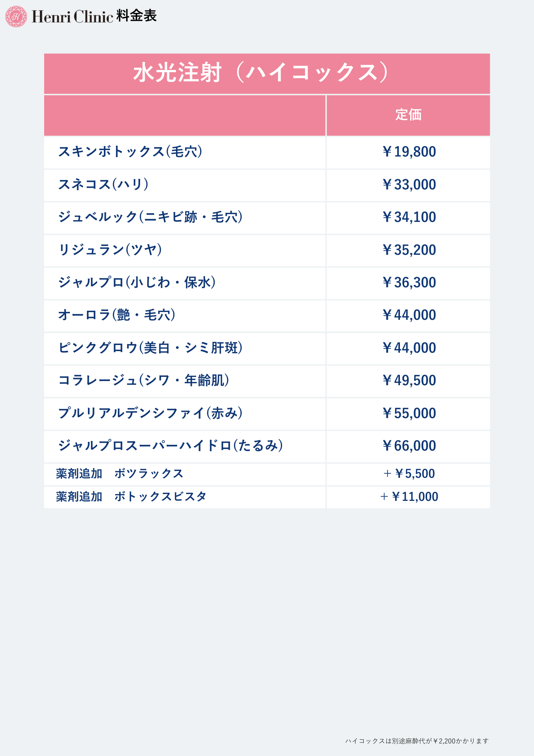Screen dimensions: 534x756
Task: Click the Henri Clinic diamond logo icon
Action: click(16, 16)
